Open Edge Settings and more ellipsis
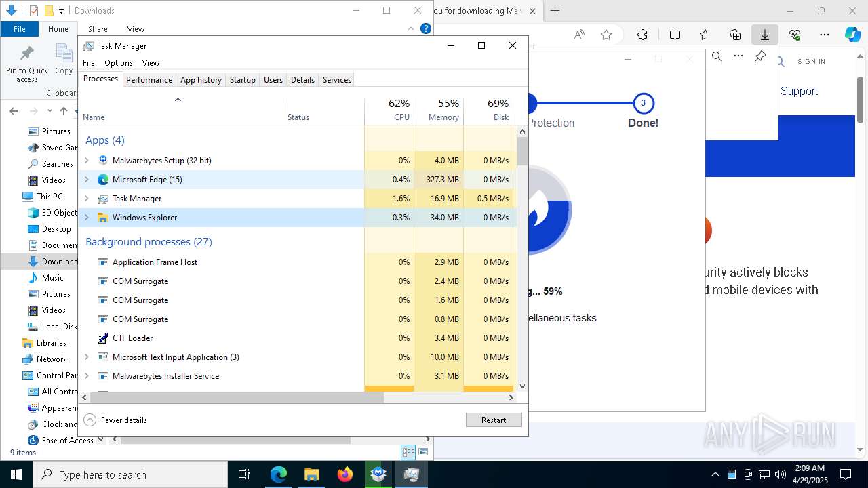Viewport: 868px width, 488px height. point(825,35)
